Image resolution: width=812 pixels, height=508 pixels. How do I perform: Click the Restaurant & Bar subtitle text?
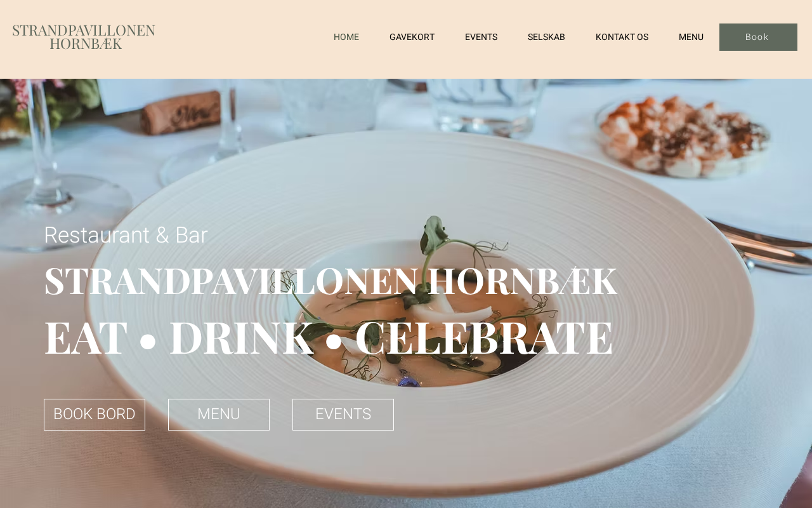click(126, 235)
